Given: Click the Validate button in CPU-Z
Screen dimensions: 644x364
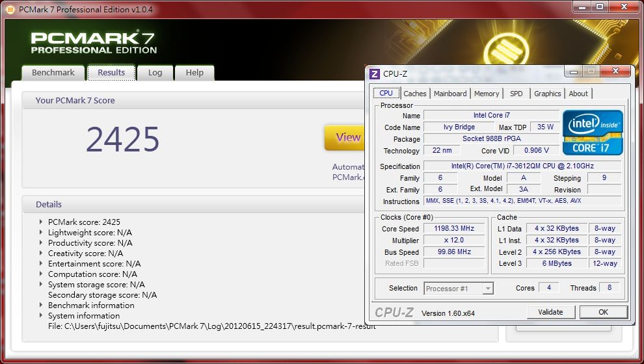Looking at the screenshot, I should tap(550, 312).
